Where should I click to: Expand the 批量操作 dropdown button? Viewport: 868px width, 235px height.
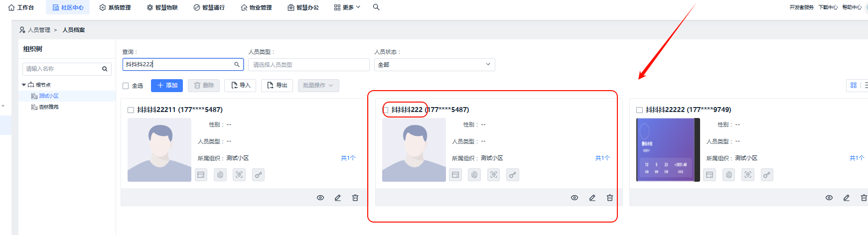[318, 86]
